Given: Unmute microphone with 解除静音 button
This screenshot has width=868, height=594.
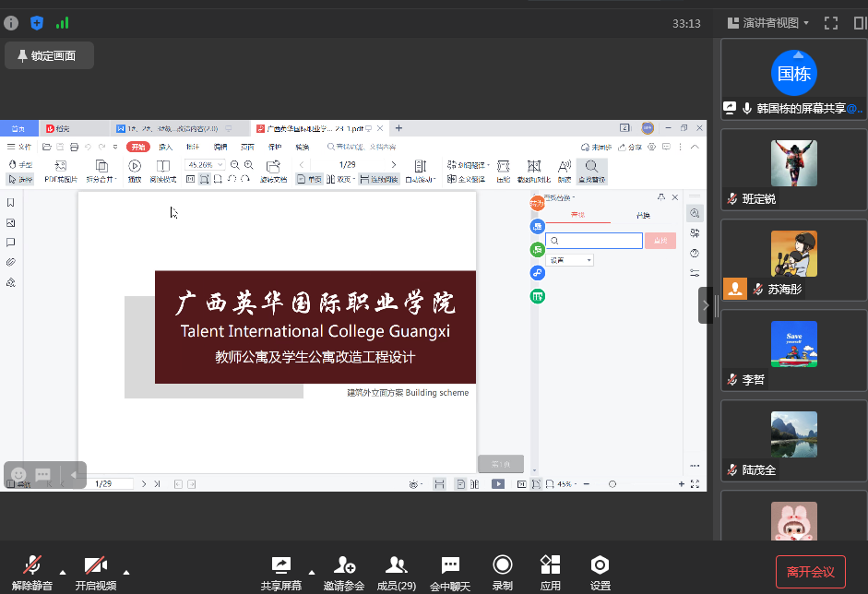Looking at the screenshot, I should tap(31, 572).
